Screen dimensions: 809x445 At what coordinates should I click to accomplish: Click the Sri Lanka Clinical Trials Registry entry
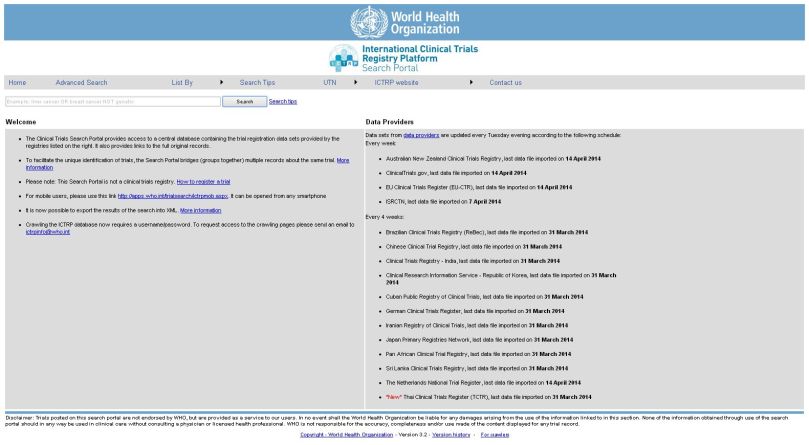477,369
